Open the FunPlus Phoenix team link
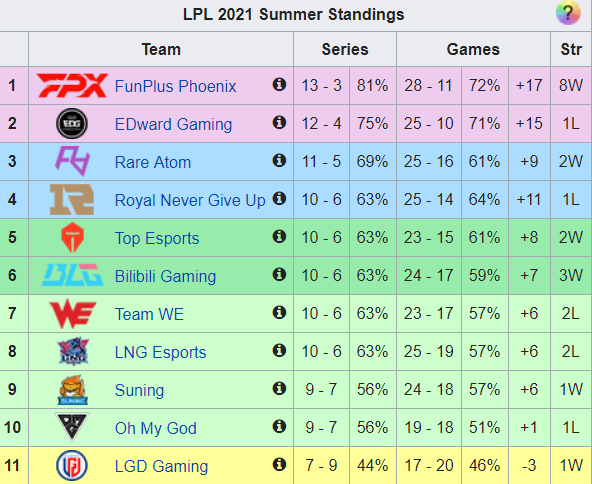This screenshot has height=484, width=592. [176, 86]
